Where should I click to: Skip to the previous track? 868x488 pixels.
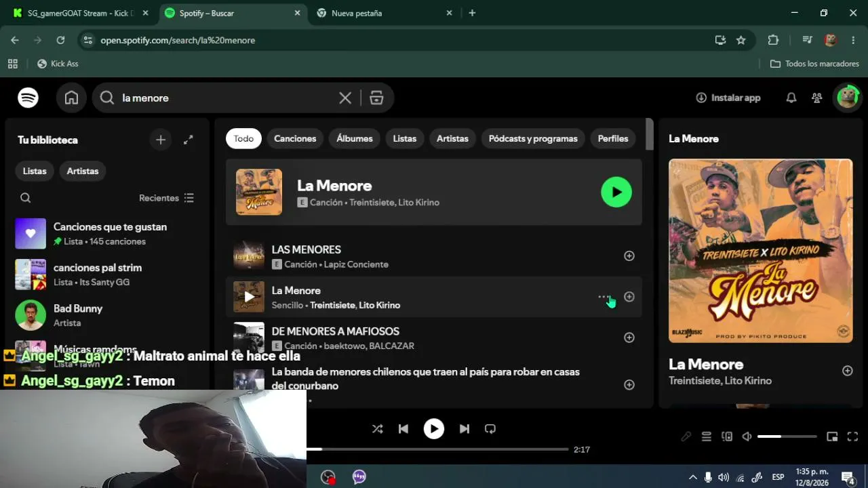[x=403, y=428]
